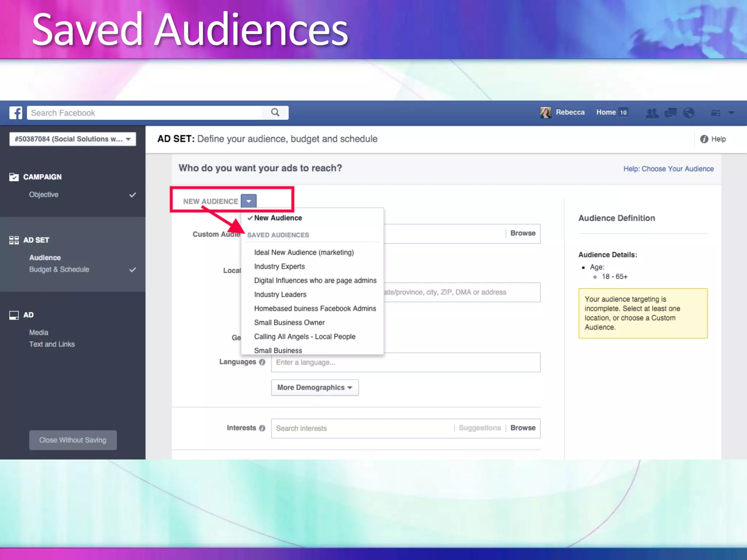Open the friend requests icon
This screenshot has width=747, height=560.
pyautogui.click(x=652, y=113)
